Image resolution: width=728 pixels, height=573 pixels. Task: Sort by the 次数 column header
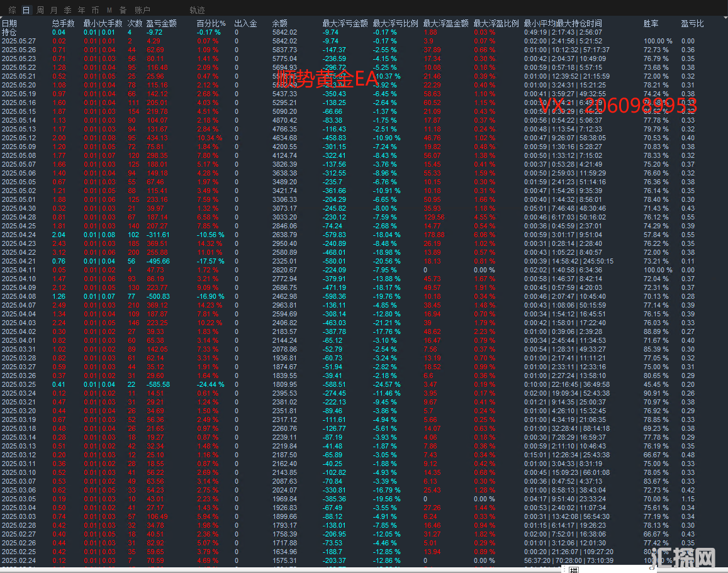coord(135,23)
